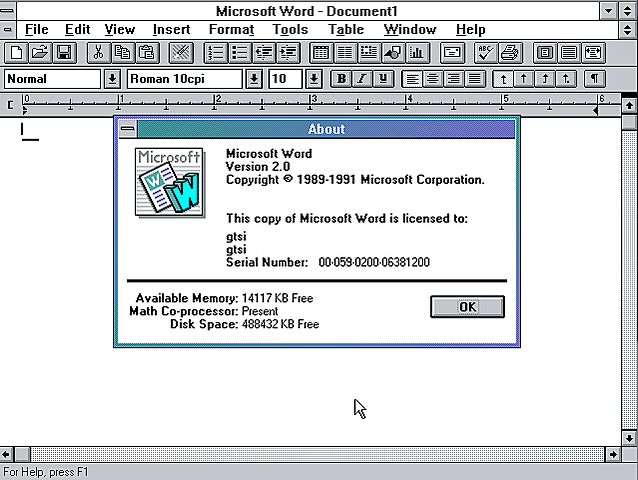Screen dimensions: 638x480
Task: Open the Roman 10cpi font dropdown arrow
Action: coord(253,79)
